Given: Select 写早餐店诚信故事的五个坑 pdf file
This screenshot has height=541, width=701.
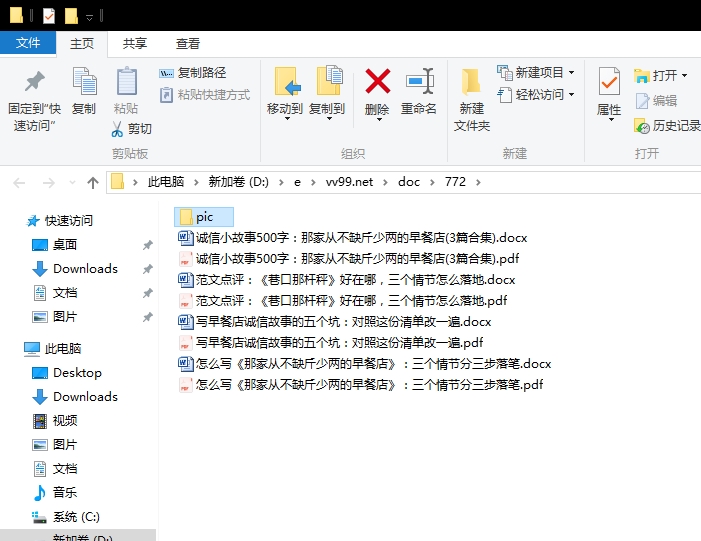Looking at the screenshot, I should pyautogui.click(x=331, y=342).
